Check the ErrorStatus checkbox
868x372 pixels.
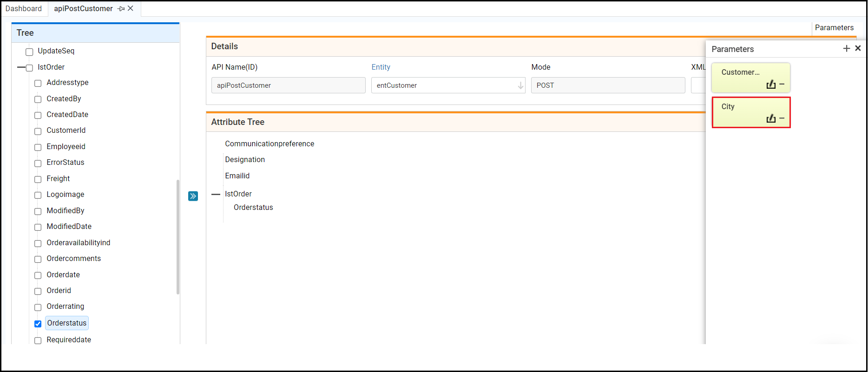click(x=38, y=163)
